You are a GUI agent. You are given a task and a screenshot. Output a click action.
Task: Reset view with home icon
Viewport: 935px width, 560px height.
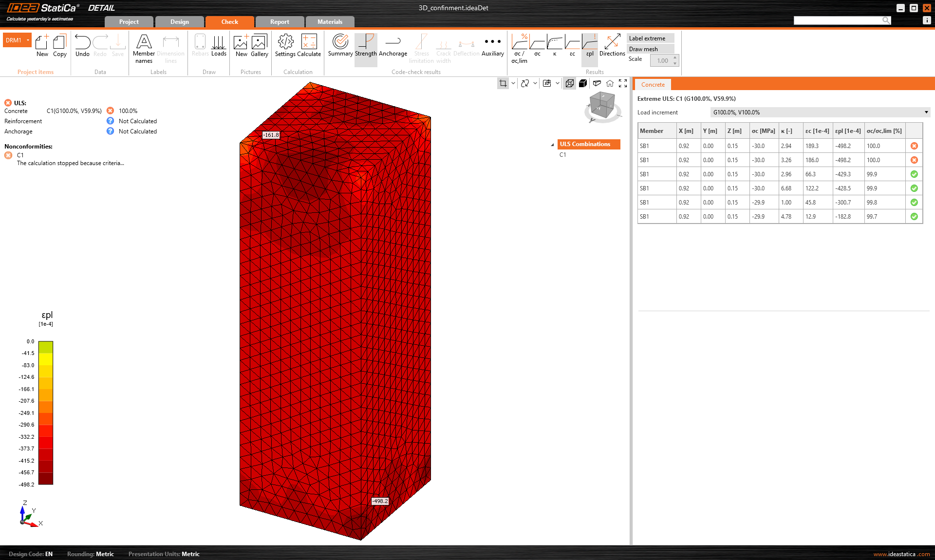[x=610, y=83]
